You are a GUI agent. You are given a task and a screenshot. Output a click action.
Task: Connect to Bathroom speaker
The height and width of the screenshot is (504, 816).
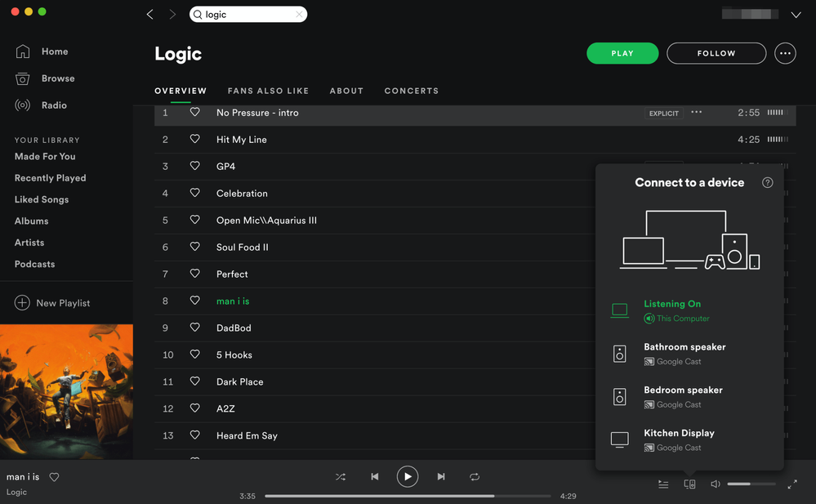pyautogui.click(x=689, y=354)
